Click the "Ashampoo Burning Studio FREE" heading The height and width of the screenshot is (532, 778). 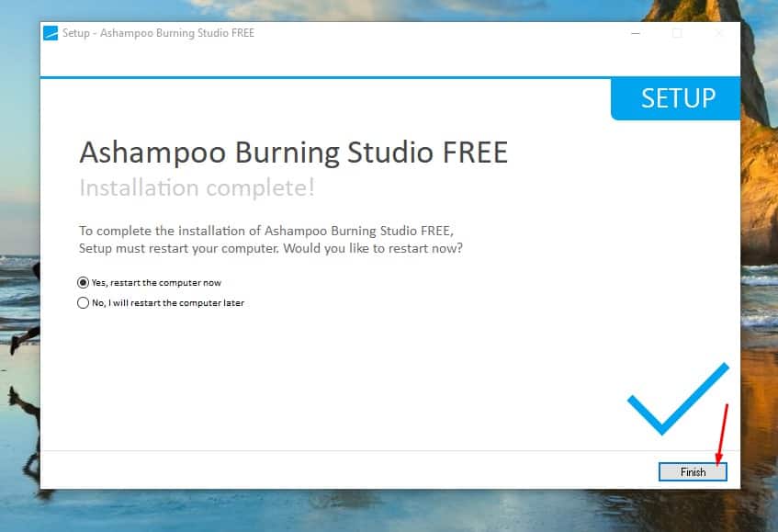(x=293, y=152)
